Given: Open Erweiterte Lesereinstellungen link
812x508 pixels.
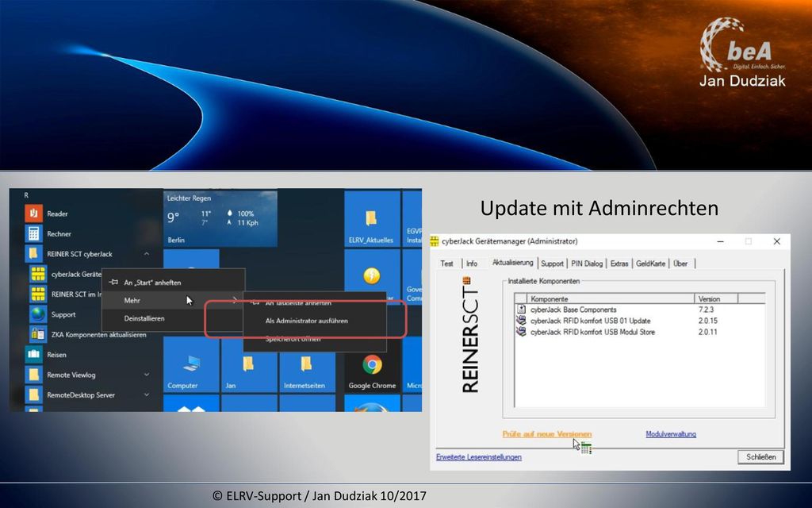Looking at the screenshot, I should pos(478,456).
